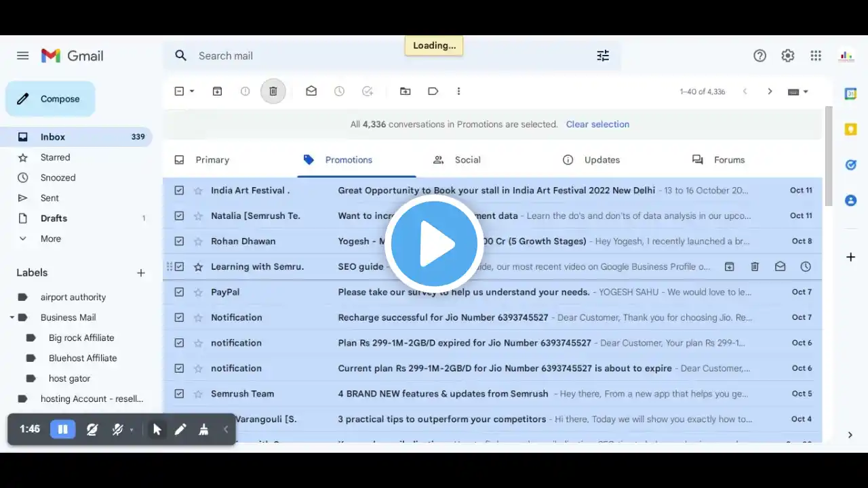
Task: Mark Learning with Semrush row as unread
Action: click(780, 266)
